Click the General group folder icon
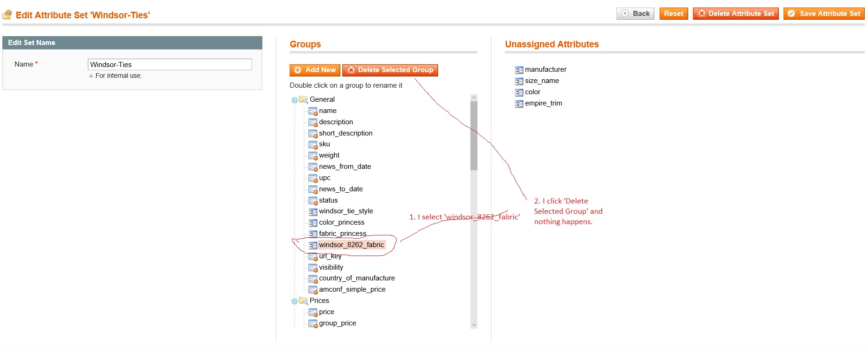This screenshot has height=347, width=868. [x=303, y=99]
